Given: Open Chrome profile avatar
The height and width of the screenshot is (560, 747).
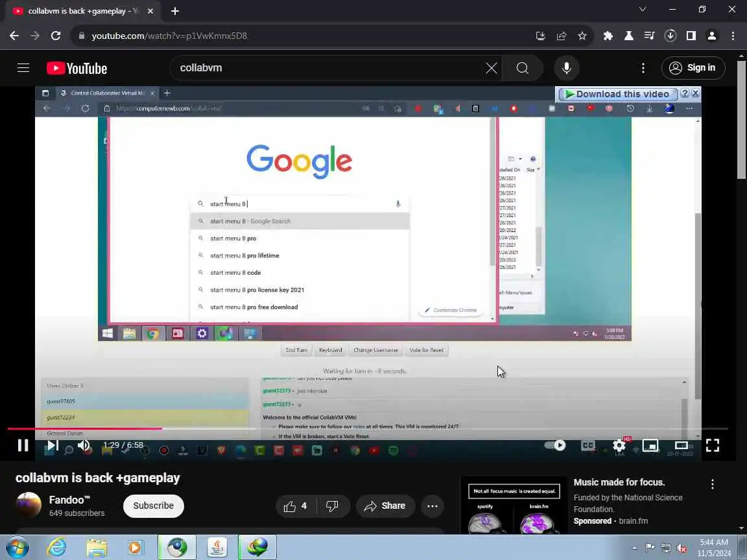Looking at the screenshot, I should [x=712, y=36].
